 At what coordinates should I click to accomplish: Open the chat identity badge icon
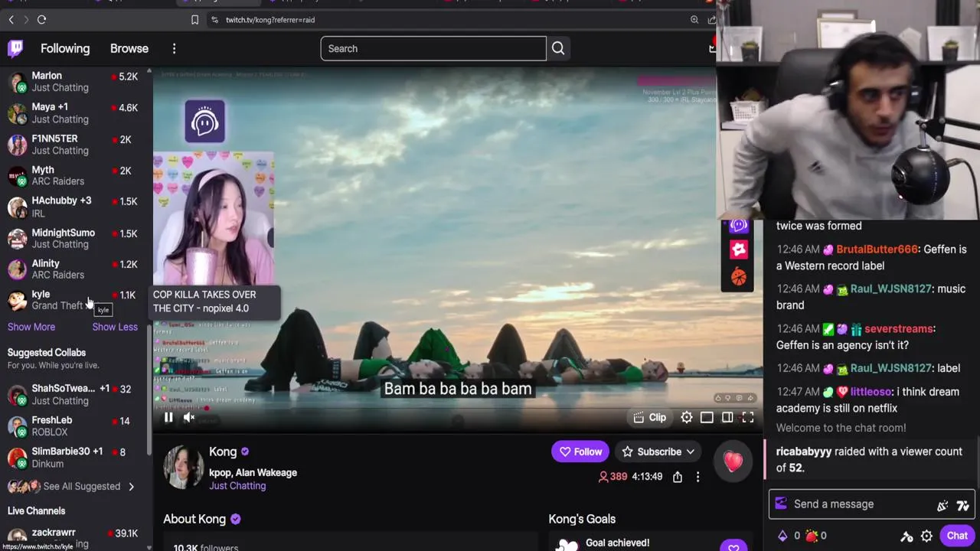click(781, 504)
